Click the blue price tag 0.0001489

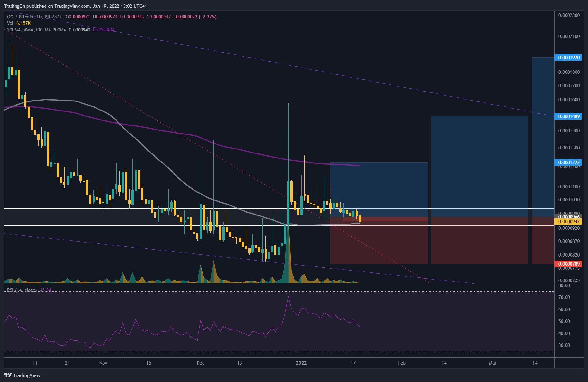(x=569, y=116)
